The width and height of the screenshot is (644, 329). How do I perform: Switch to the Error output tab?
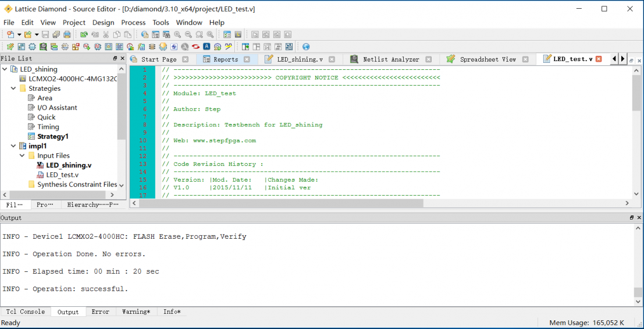tap(100, 312)
